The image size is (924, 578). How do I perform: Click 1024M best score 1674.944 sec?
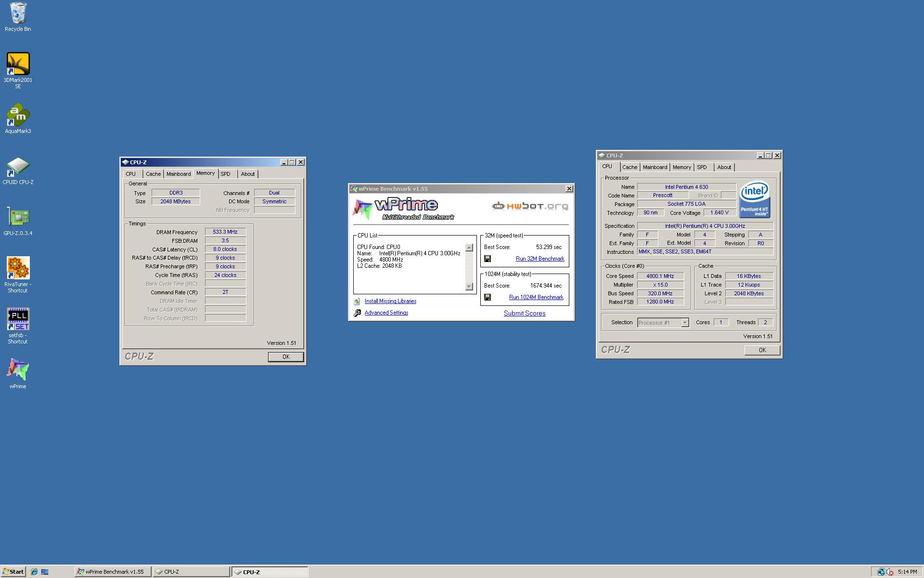(546, 286)
